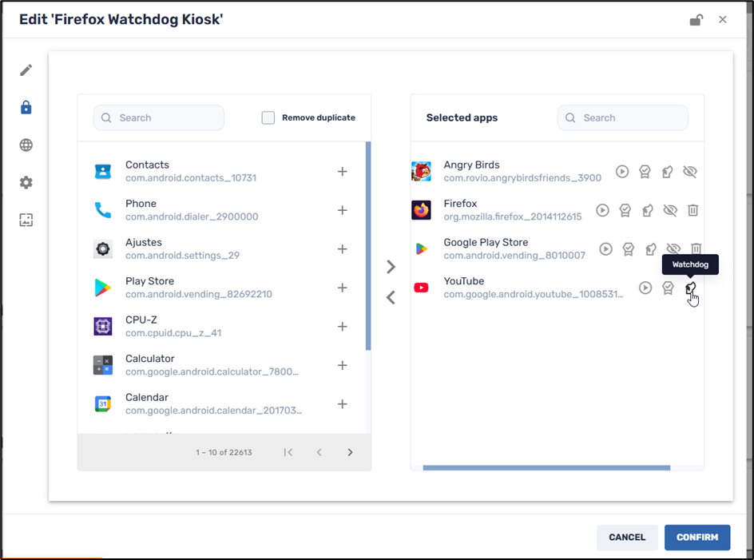Toggle visibility of Angry Birds

690,171
